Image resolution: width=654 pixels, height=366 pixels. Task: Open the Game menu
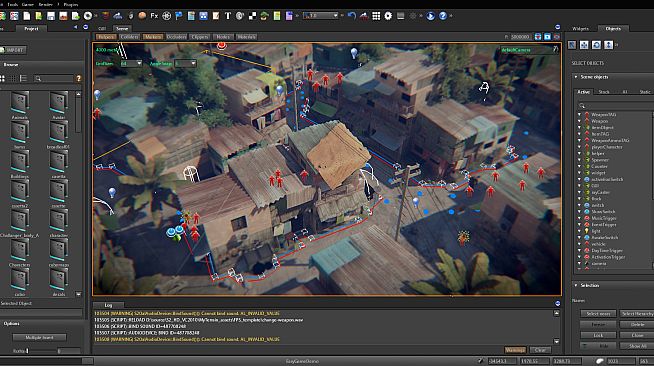click(x=28, y=4)
